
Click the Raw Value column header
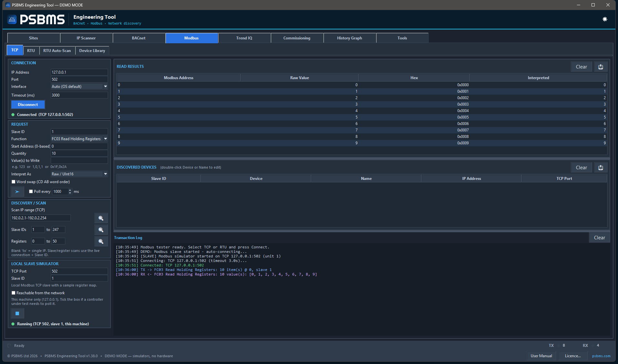pyautogui.click(x=300, y=78)
